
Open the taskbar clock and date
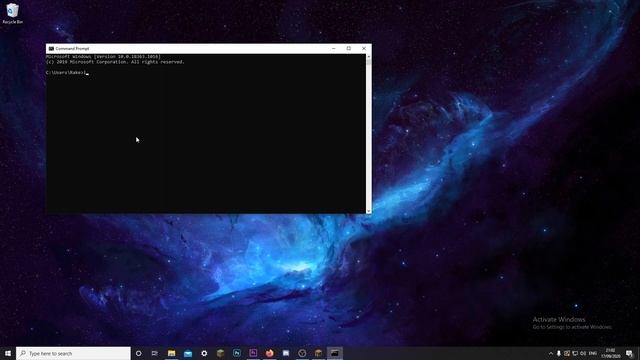pos(611,353)
